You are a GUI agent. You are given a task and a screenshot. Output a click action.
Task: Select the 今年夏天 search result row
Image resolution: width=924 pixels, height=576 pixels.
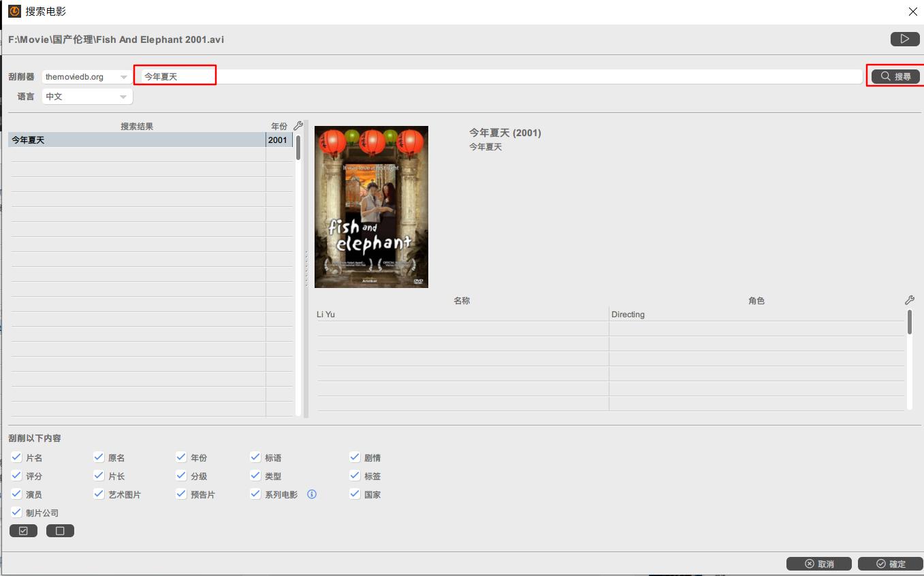click(150, 140)
